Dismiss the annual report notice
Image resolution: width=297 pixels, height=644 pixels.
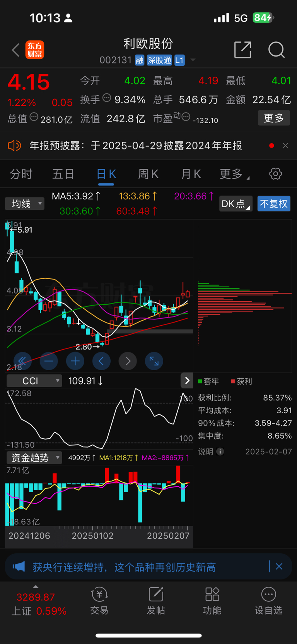click(285, 146)
